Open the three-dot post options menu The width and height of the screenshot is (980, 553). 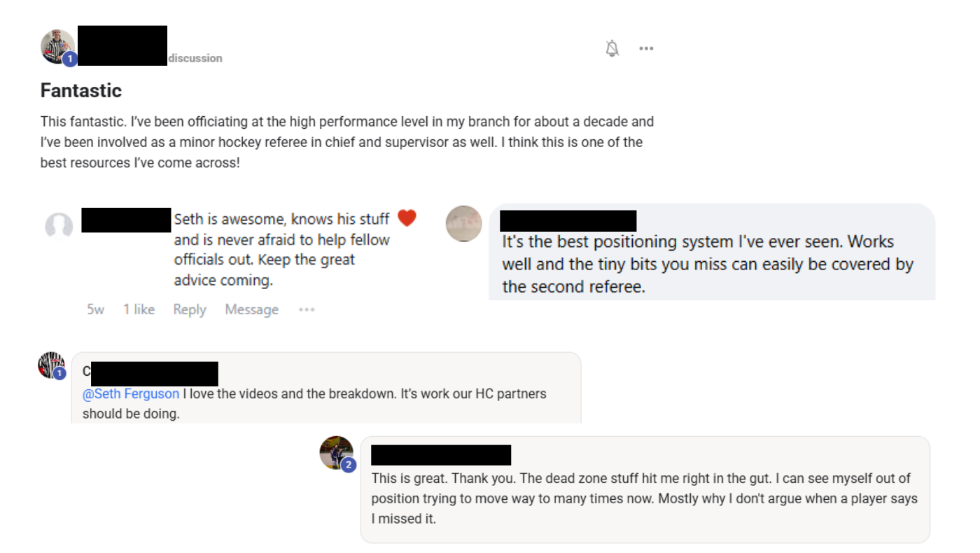pyautogui.click(x=646, y=48)
